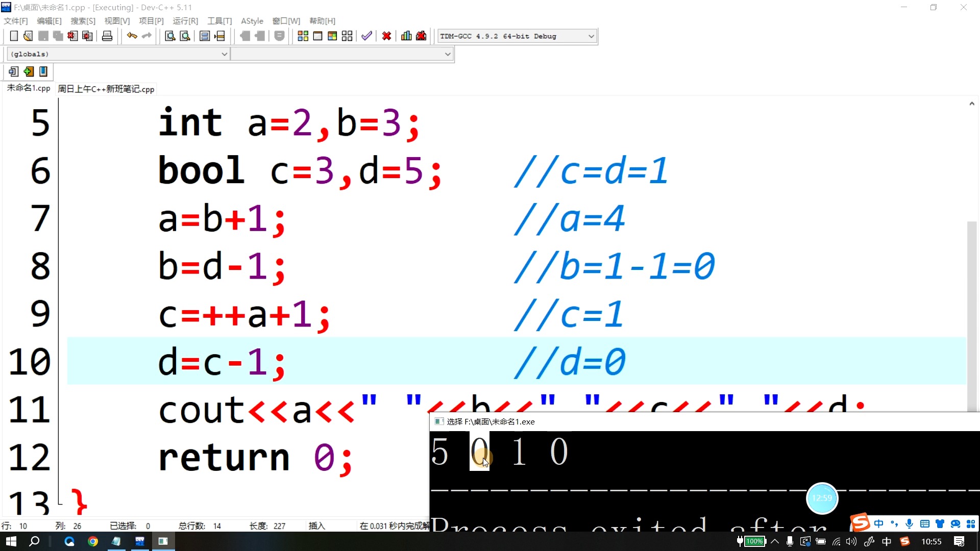980x551 pixels.
Task: Open the 搜索[S] menu
Action: coord(83,21)
